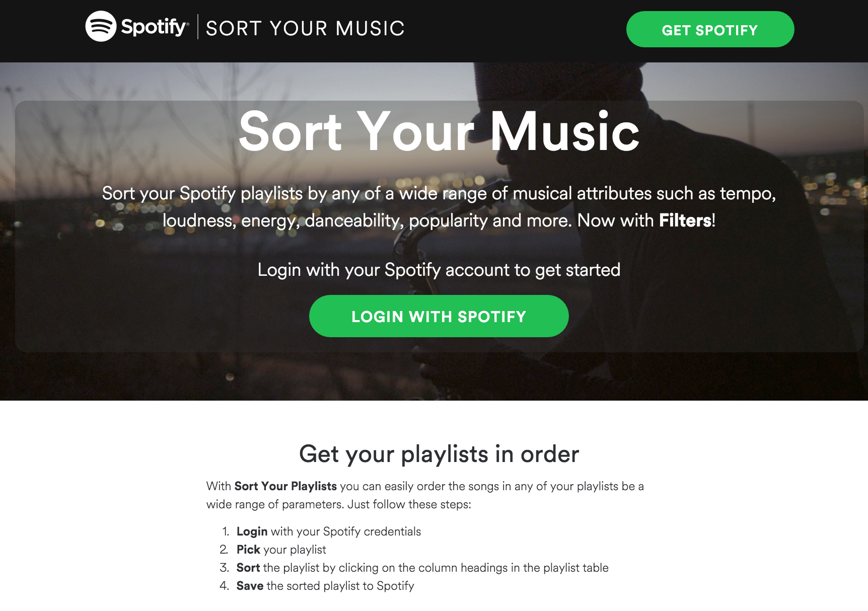The height and width of the screenshot is (611, 868).
Task: Click the bold Sort Your Playlists text
Action: (285, 486)
